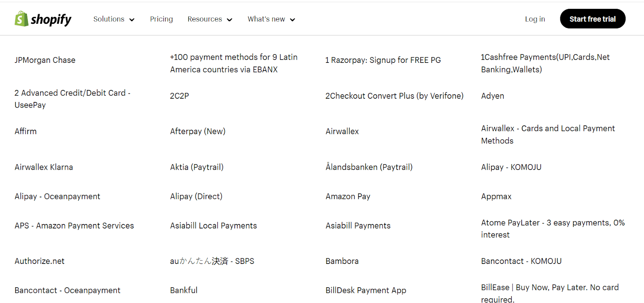The image size is (644, 303).
Task: Select the Bambora provider
Action: (x=342, y=261)
